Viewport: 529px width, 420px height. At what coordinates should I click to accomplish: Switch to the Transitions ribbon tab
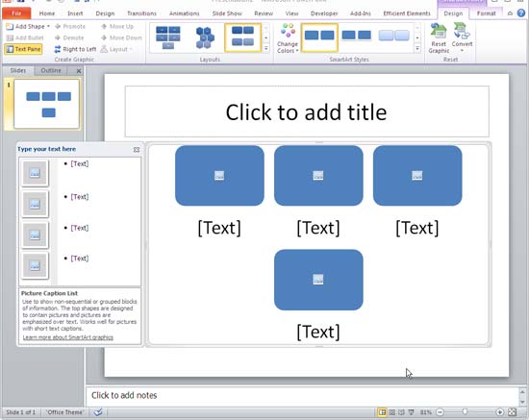click(x=141, y=13)
